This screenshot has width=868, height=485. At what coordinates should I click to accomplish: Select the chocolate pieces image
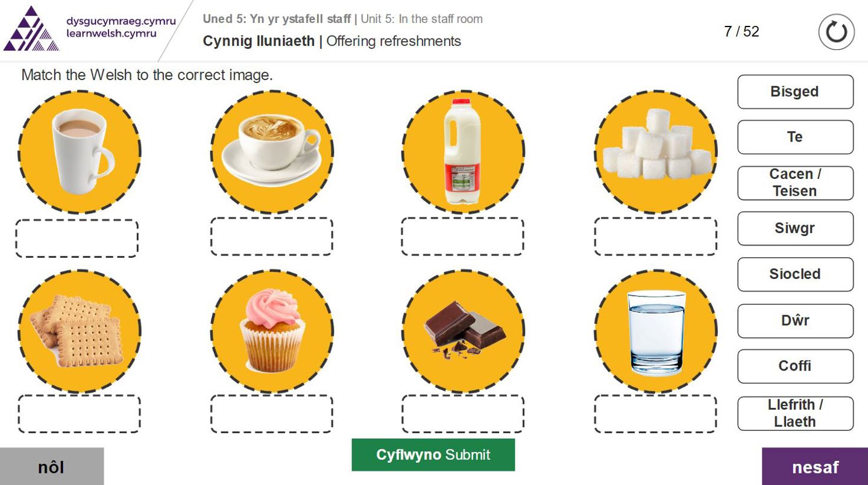coord(463,331)
